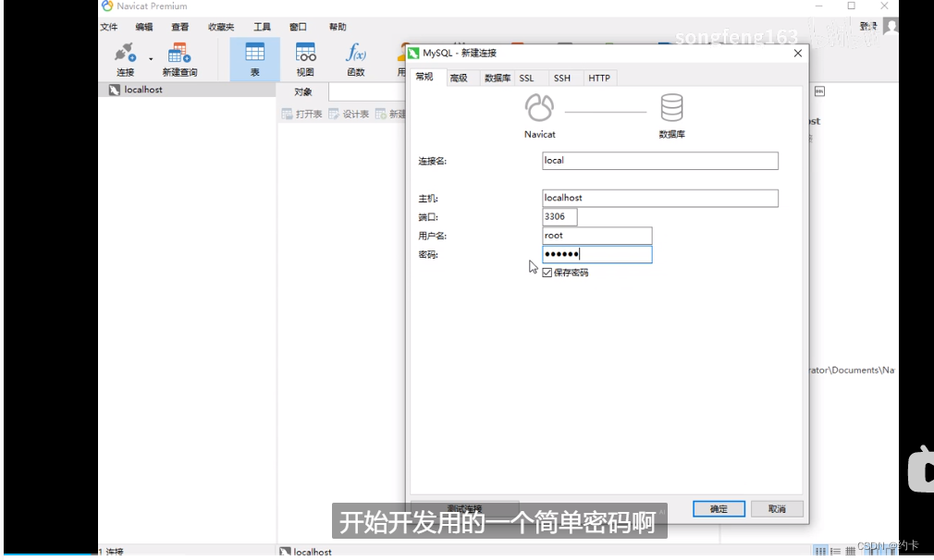The height and width of the screenshot is (560, 934).
Task: Click the 连接 (Connection) toolbar icon
Action: [125, 59]
